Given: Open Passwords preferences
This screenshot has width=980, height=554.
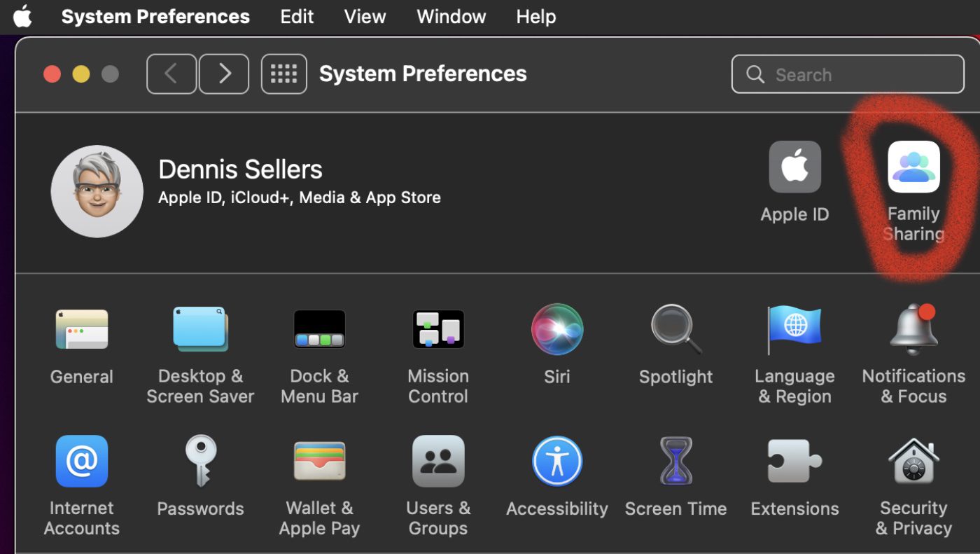Looking at the screenshot, I should click(x=200, y=462).
